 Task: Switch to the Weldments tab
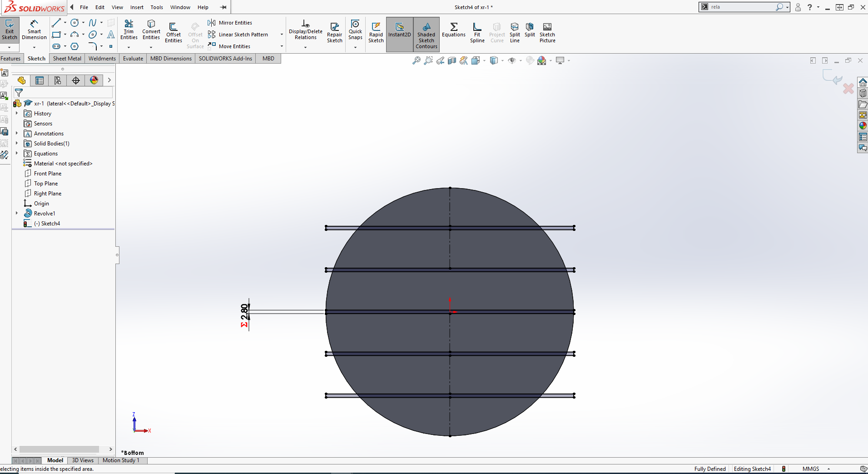pyautogui.click(x=102, y=58)
